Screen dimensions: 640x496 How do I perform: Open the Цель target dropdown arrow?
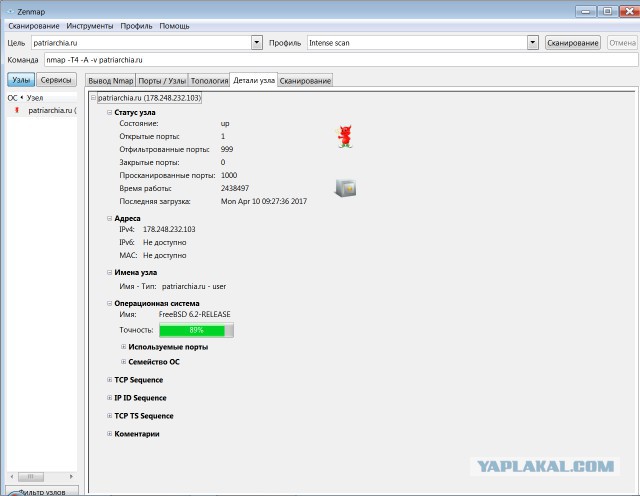[257, 42]
